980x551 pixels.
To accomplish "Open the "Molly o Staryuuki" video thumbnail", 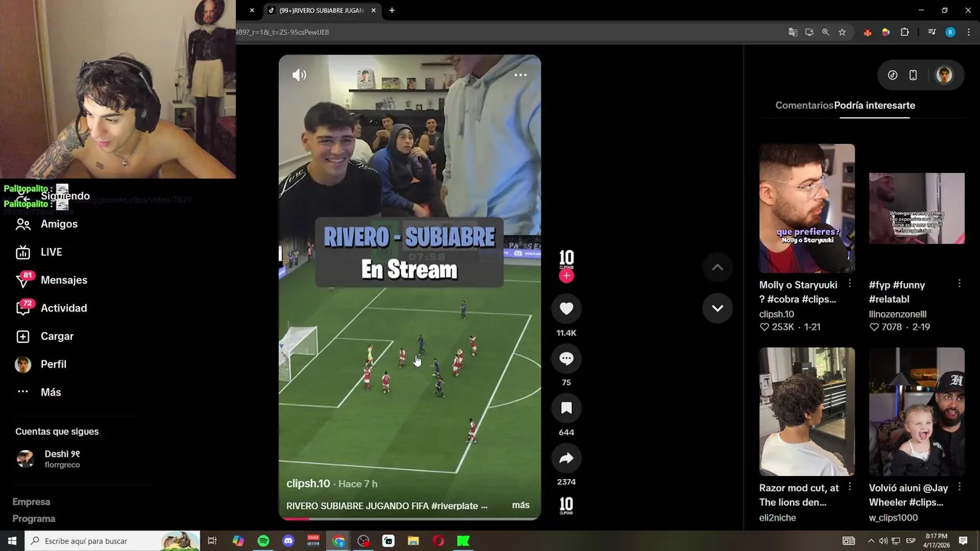I will click(x=807, y=208).
